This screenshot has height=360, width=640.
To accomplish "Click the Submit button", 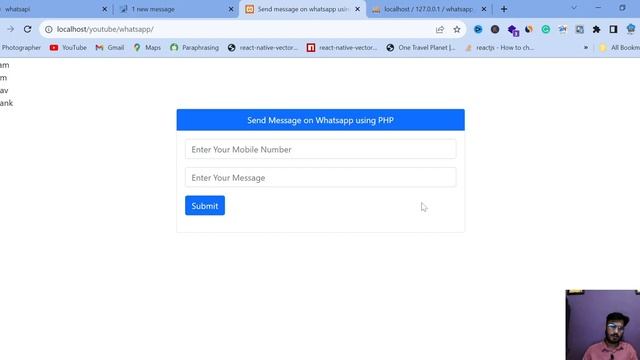I will (205, 206).
